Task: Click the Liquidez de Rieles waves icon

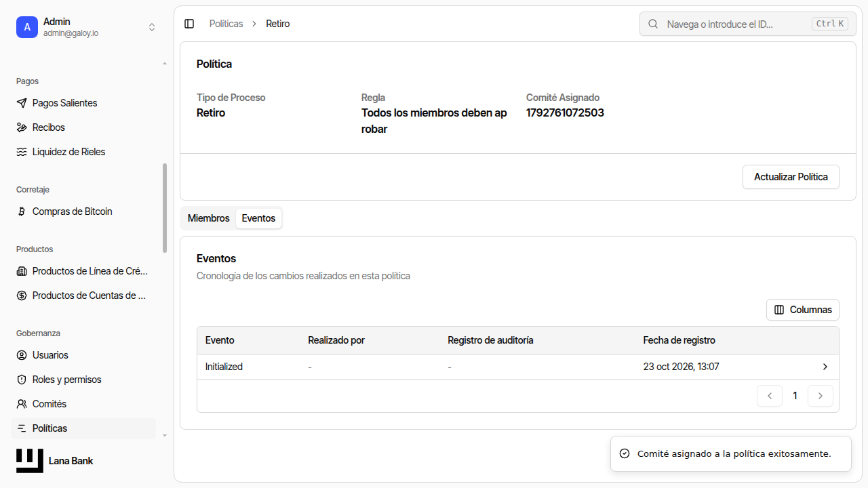Action: (22, 152)
